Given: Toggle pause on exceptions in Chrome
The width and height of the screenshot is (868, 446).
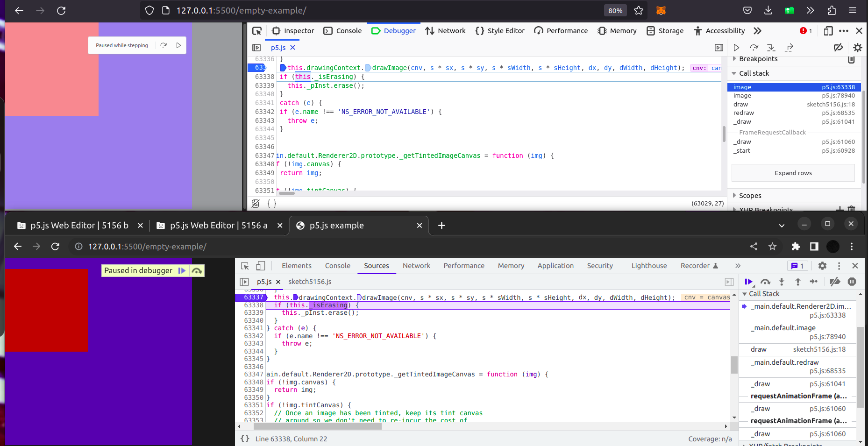Looking at the screenshot, I should (x=852, y=282).
